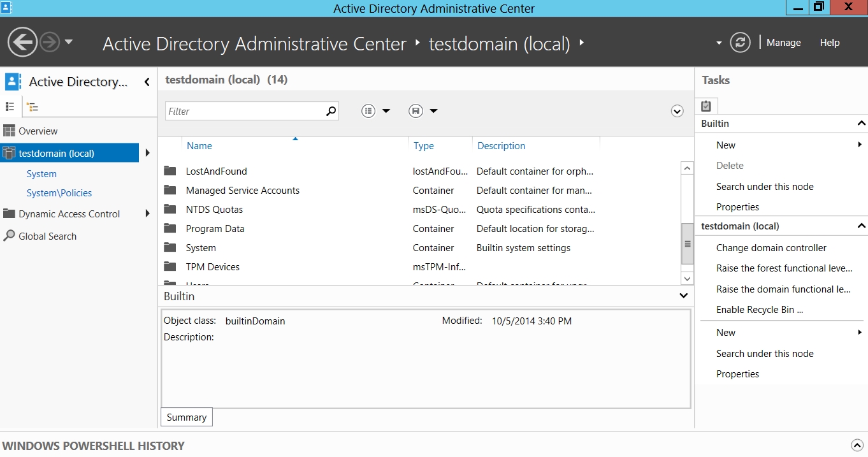Open the Manage menu

tap(783, 43)
